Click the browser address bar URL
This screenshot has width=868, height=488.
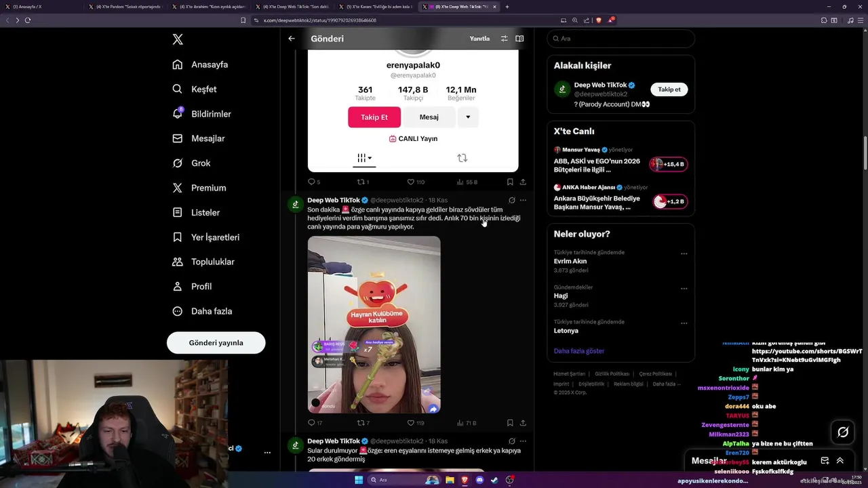coord(320,20)
